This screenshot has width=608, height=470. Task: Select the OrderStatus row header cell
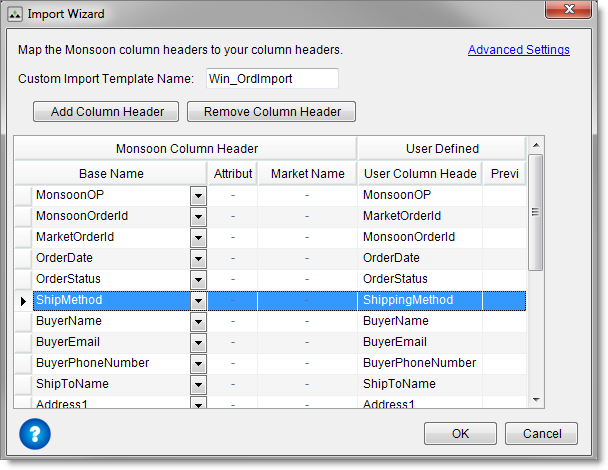point(22,279)
